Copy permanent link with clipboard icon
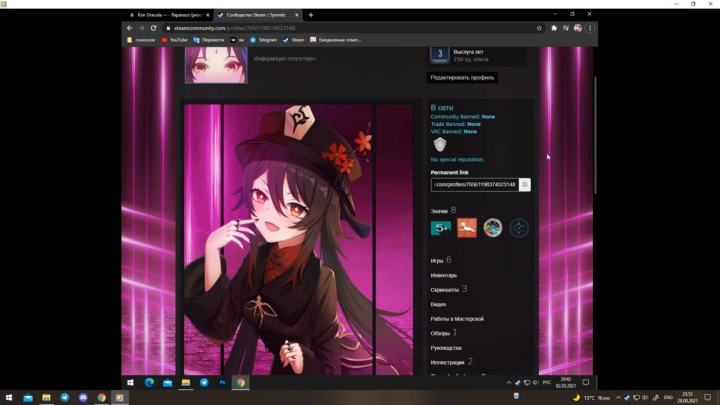720x405 pixels. tap(524, 185)
